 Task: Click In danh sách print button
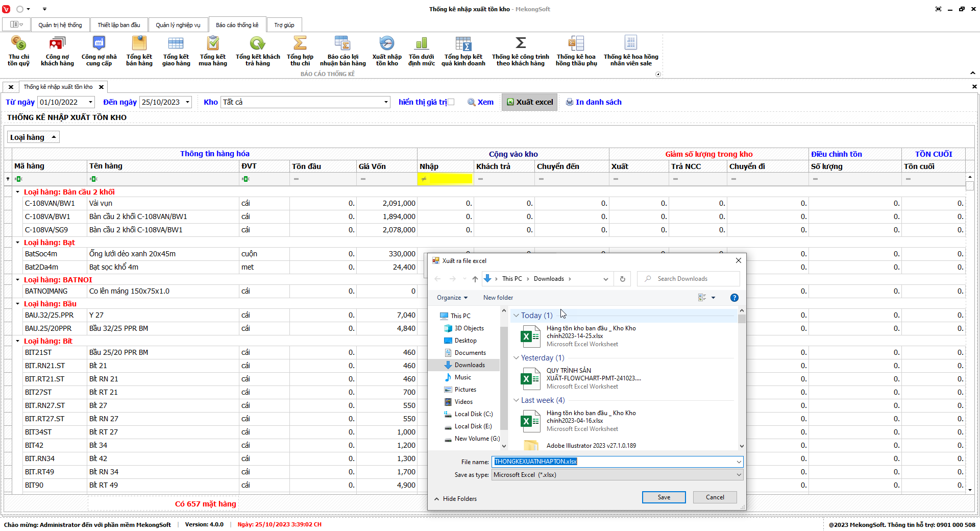(594, 102)
